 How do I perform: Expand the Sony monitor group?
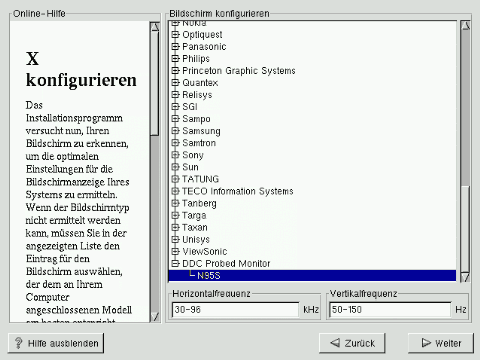[x=175, y=155]
